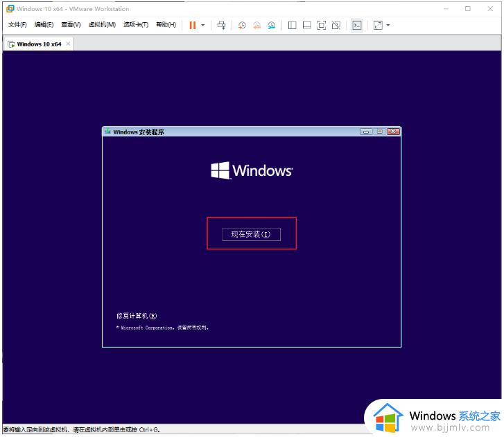Click the Windows setup title bar icon
The height and width of the screenshot is (437, 504).
coord(107,132)
